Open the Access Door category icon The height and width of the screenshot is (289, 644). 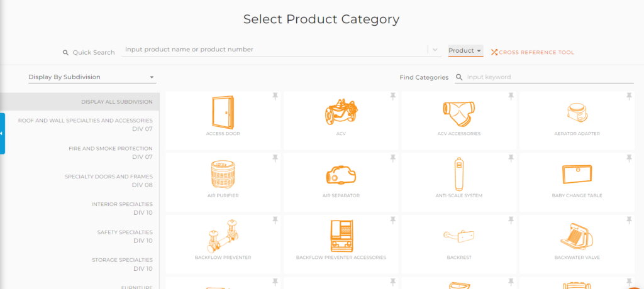coord(223,112)
